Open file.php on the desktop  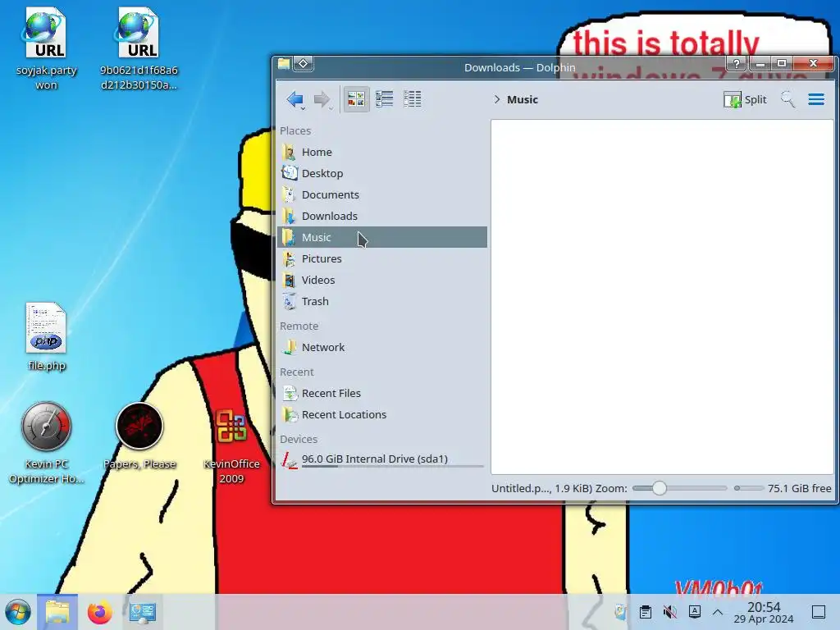point(47,337)
